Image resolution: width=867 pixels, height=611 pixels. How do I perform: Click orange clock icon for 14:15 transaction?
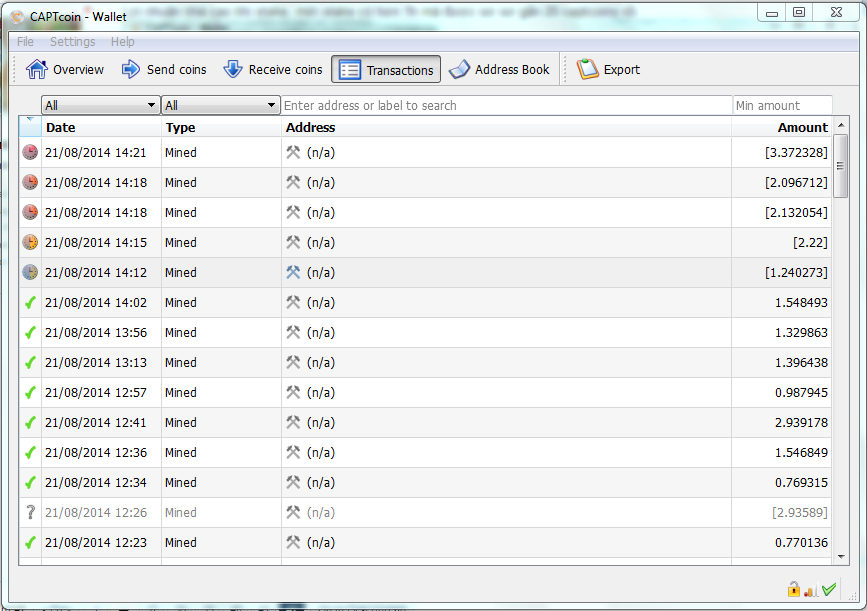(30, 242)
